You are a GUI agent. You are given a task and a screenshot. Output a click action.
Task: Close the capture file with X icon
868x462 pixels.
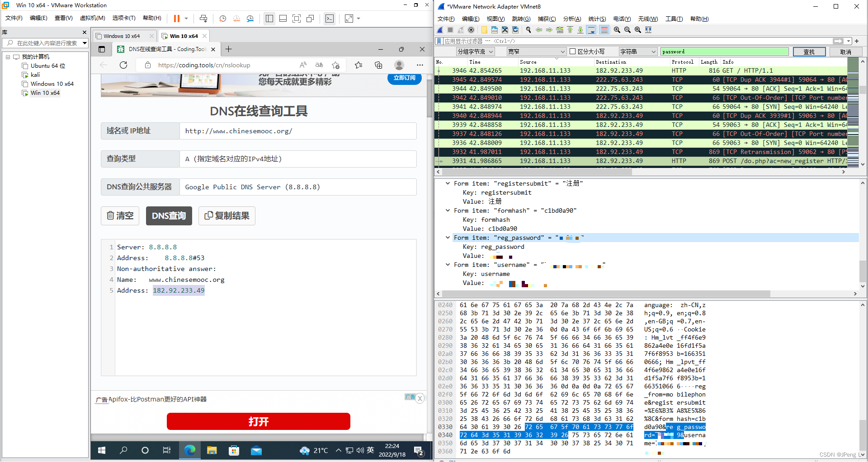point(505,30)
